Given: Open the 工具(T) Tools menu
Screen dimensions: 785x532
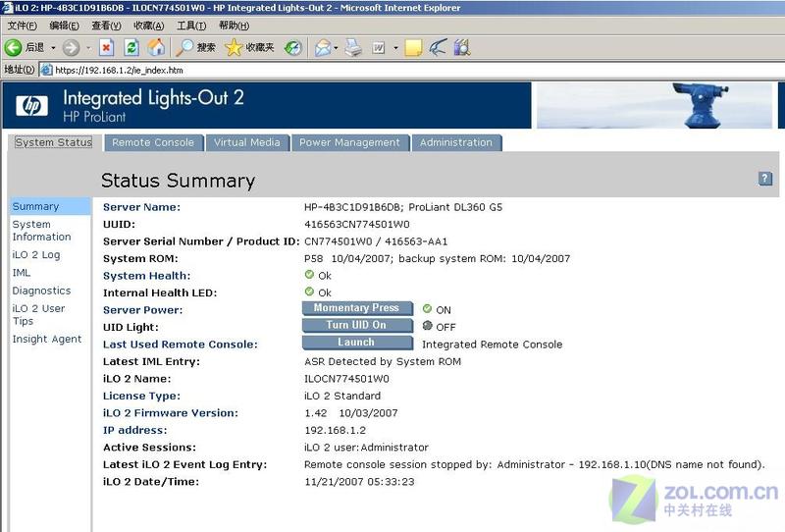Looking at the screenshot, I should click(191, 26).
